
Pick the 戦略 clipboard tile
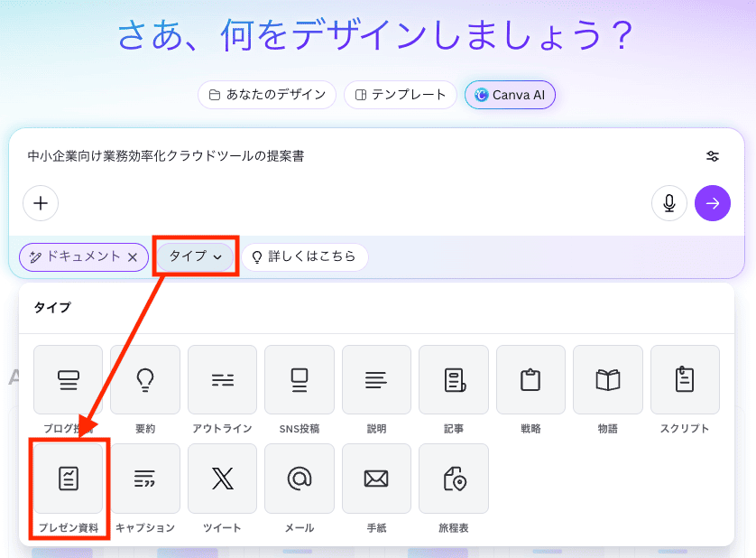click(530, 380)
